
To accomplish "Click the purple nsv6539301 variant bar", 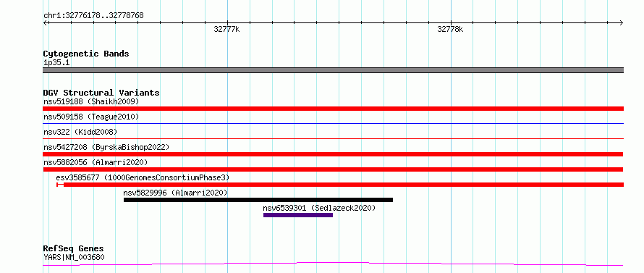I will point(298,215).
